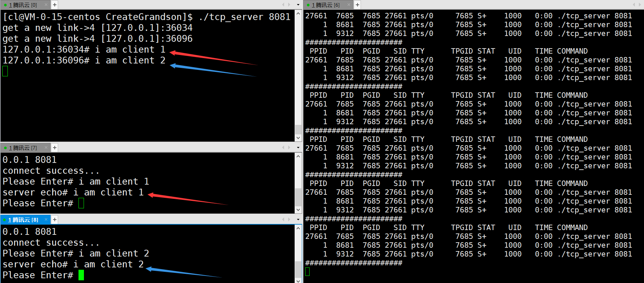Screen dimensions: 644x283
Task: Click left tab-scroll arrow in [8] pane
Action: pyautogui.click(x=283, y=220)
